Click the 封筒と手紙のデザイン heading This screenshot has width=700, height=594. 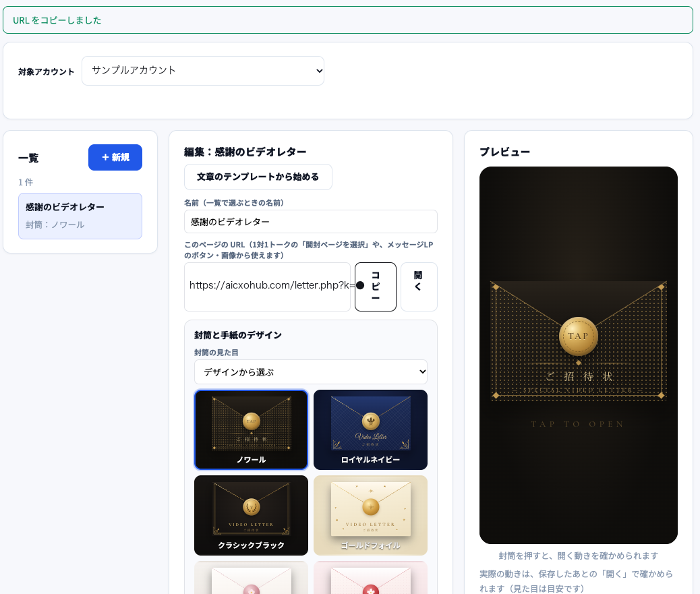pos(238,335)
